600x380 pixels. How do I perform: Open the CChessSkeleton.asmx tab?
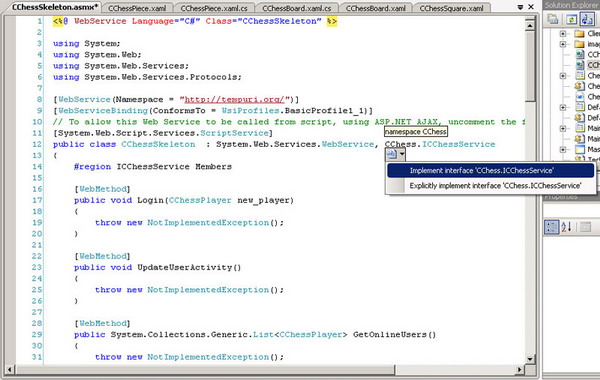click(x=55, y=7)
